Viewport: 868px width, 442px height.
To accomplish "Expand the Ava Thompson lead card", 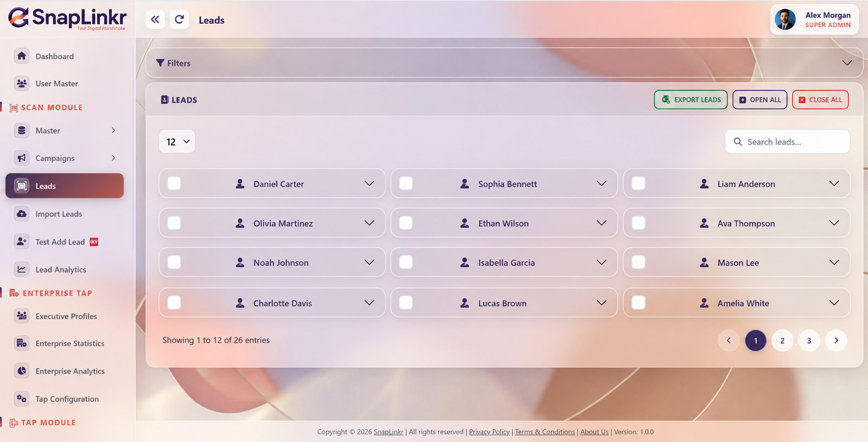I will pos(834,223).
